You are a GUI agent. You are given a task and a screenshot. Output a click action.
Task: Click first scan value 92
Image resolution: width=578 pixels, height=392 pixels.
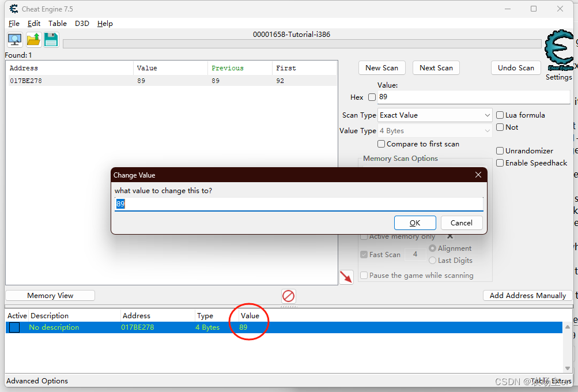(280, 81)
